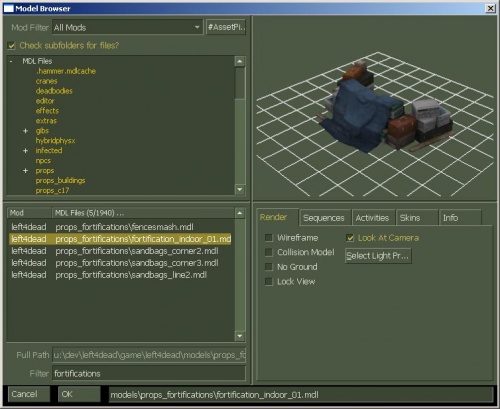Click the #AssetPi.. button

coord(226,27)
